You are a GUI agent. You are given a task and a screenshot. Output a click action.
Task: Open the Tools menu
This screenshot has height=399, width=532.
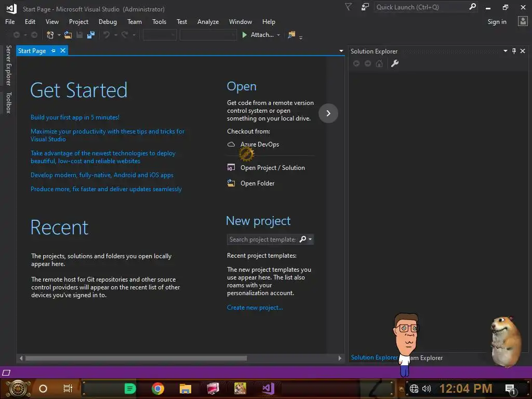[159, 22]
